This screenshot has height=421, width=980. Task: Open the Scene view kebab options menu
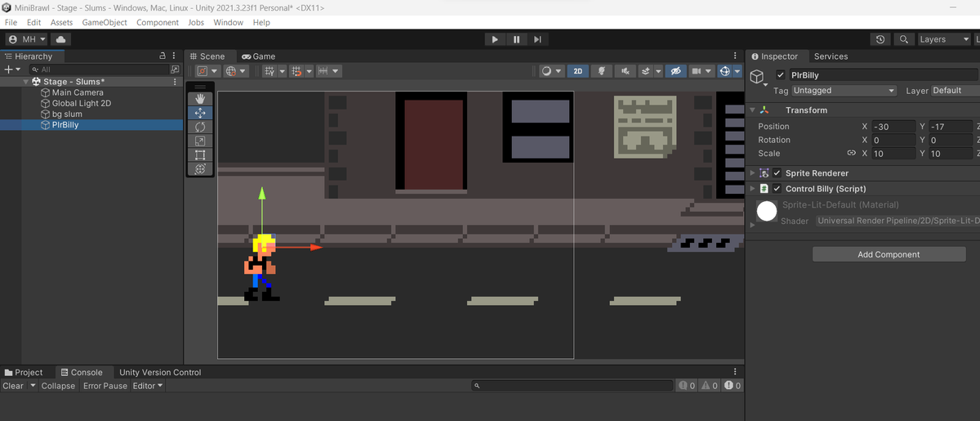[735, 56]
